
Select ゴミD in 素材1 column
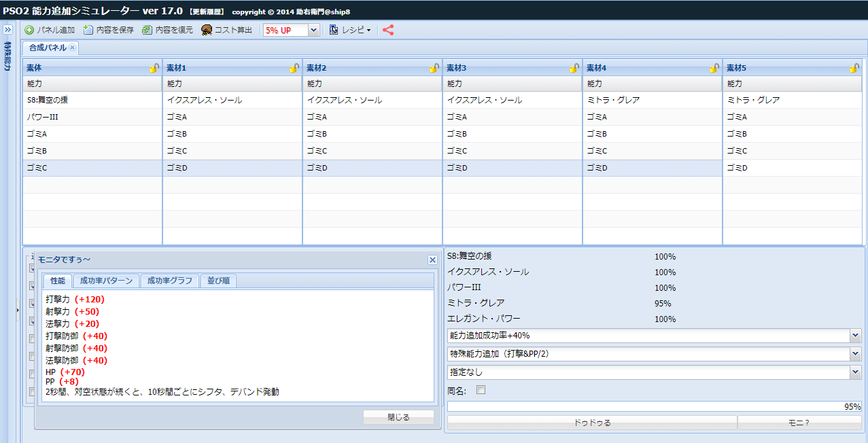pos(232,168)
